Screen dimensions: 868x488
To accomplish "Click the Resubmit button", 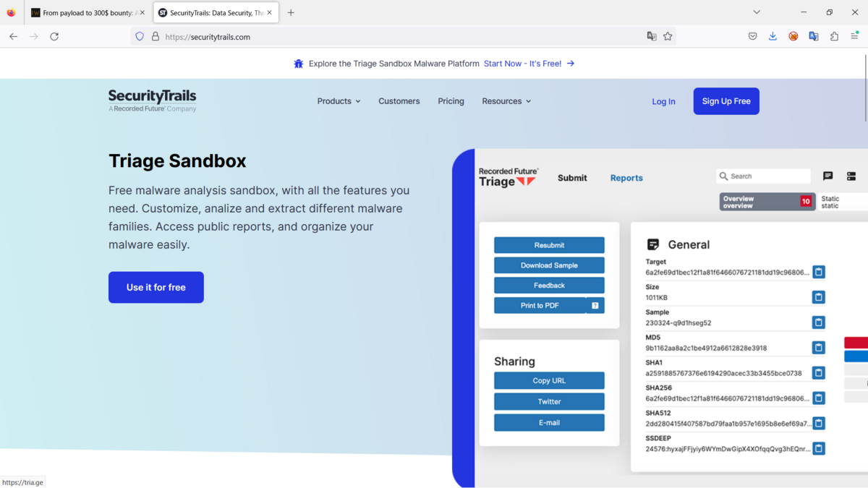I will click(549, 245).
